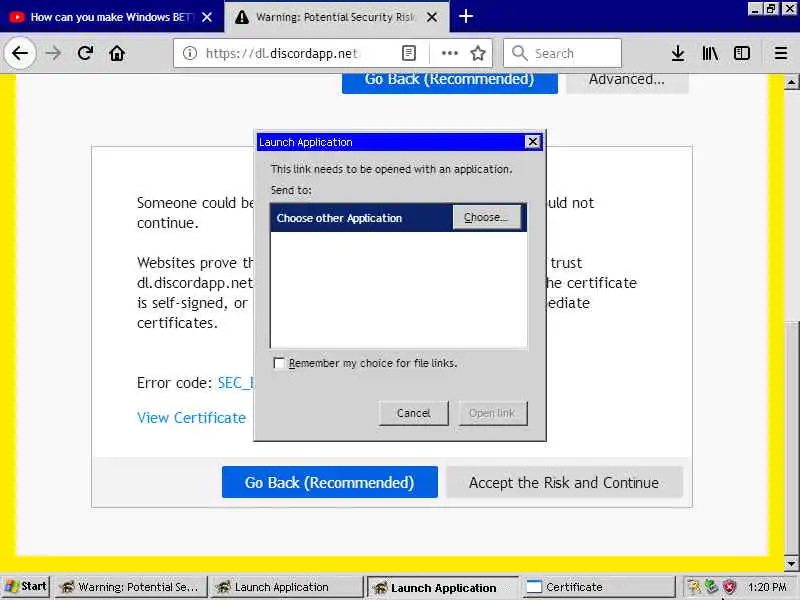The height and width of the screenshot is (600, 800).
Task: Click the bottom Go Back (Recommended) button
Action: pyautogui.click(x=330, y=482)
